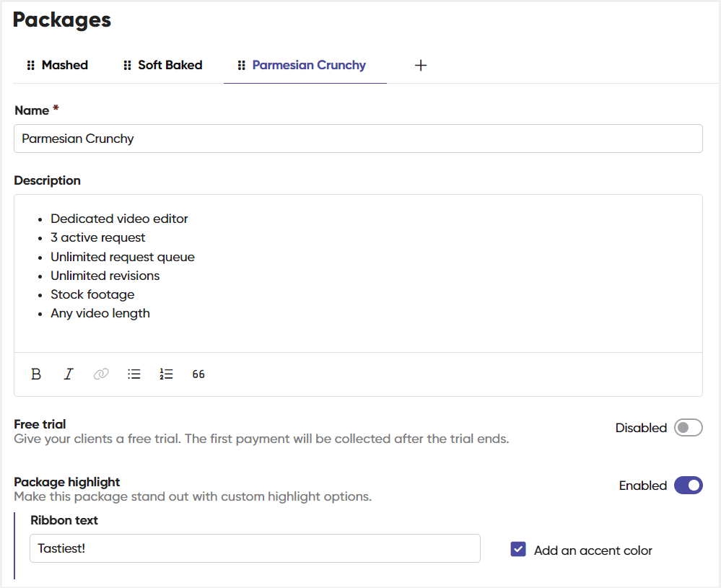Grab the drag handle beside Soft Baked
721x588 pixels.
127,65
